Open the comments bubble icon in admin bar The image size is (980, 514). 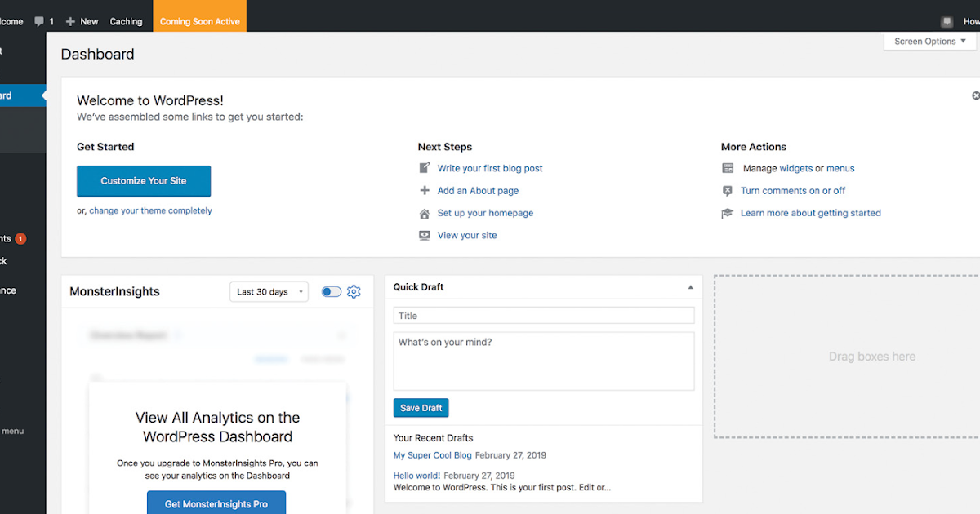coord(38,22)
